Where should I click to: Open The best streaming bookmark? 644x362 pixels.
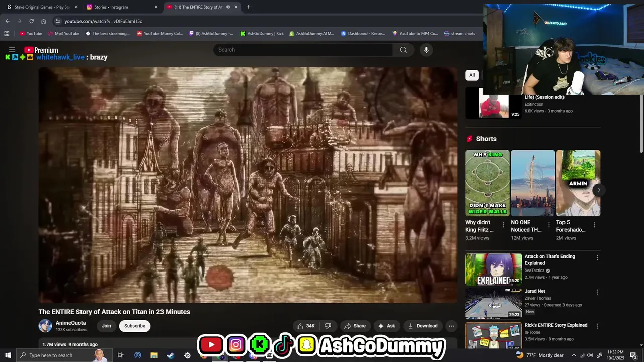pos(107,34)
